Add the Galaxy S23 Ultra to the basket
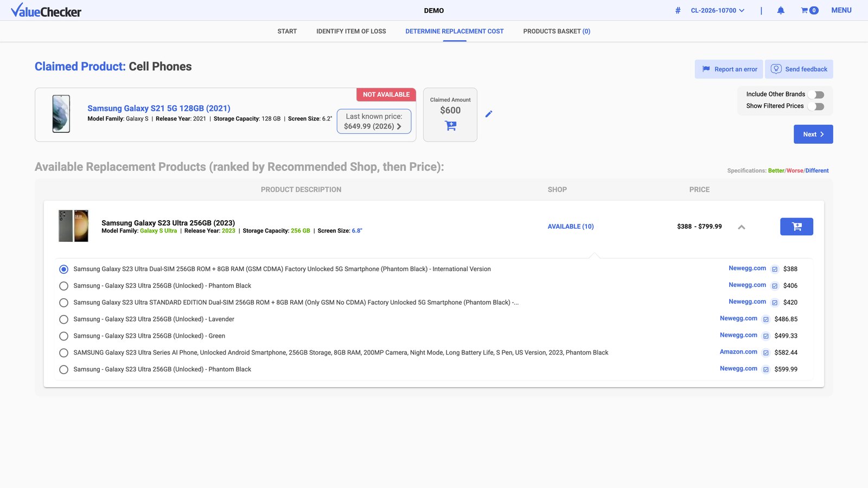 [796, 227]
